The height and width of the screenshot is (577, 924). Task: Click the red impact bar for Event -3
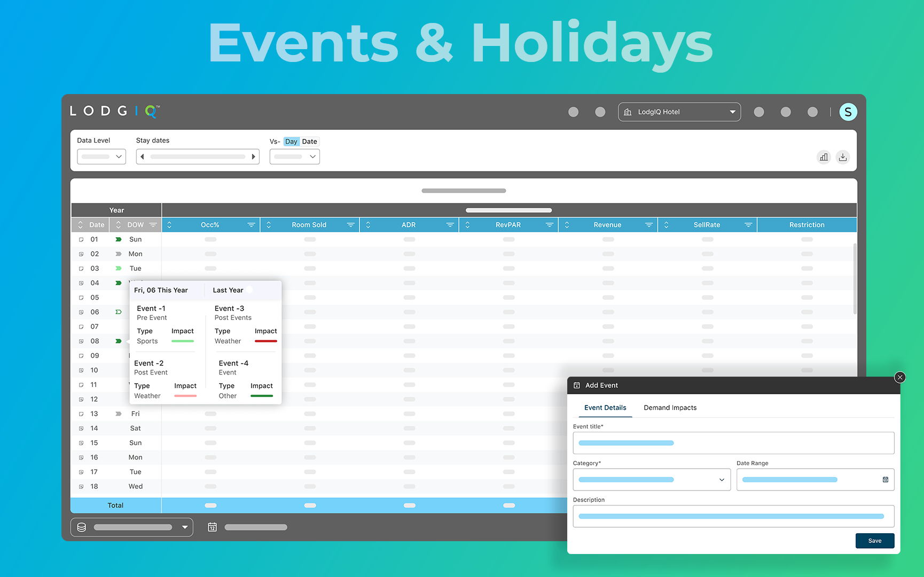click(266, 341)
